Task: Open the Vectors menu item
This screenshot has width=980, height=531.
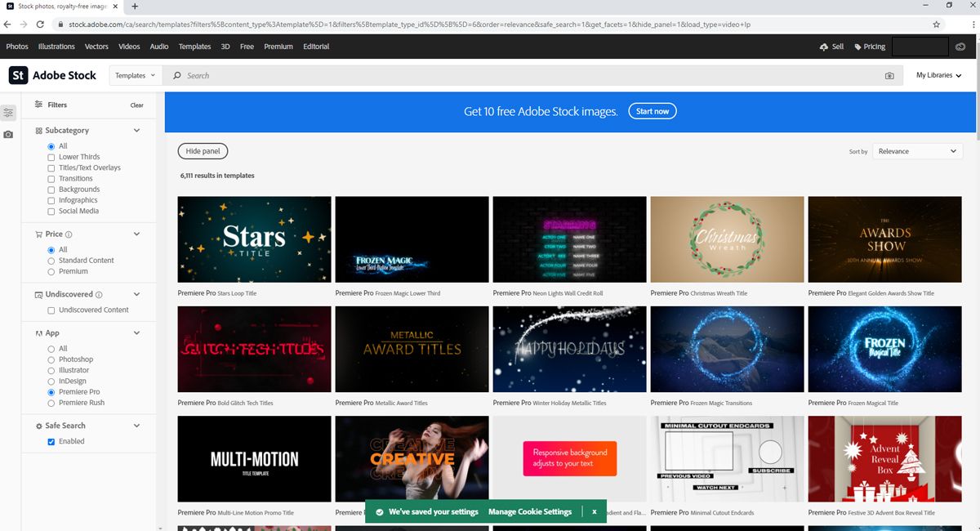Action: coord(96,47)
